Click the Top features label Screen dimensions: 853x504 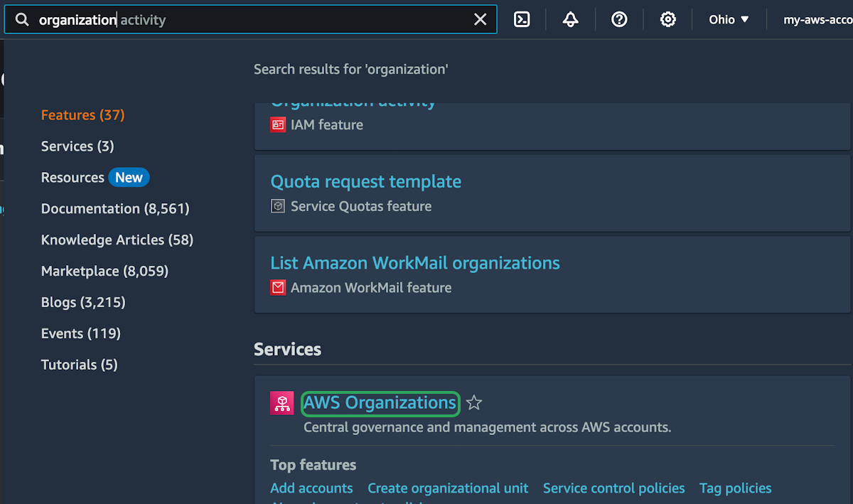pos(313,465)
